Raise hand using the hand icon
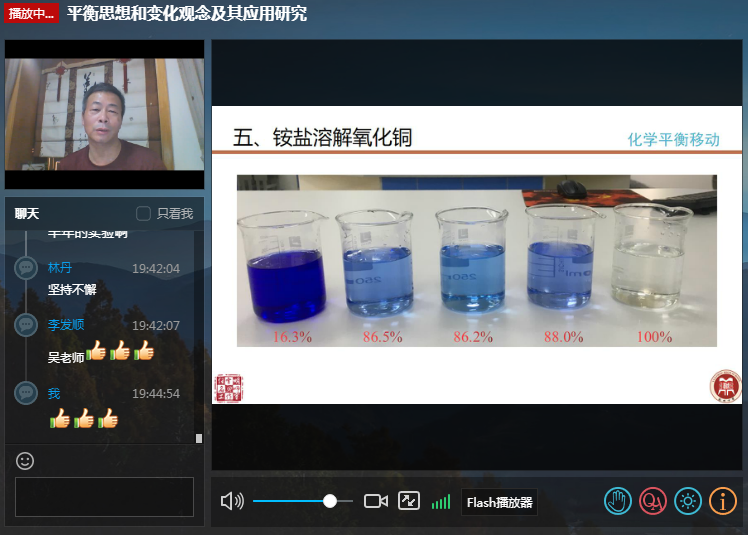 point(617,501)
